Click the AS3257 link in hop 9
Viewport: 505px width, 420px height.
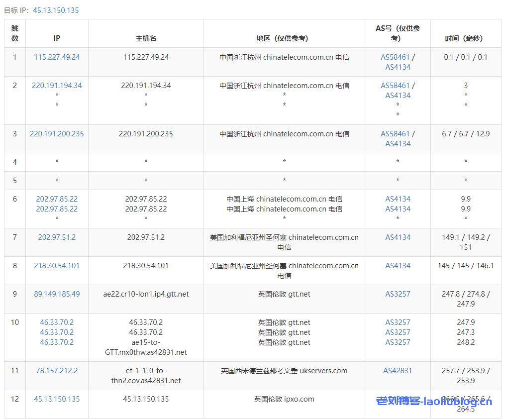398,294
